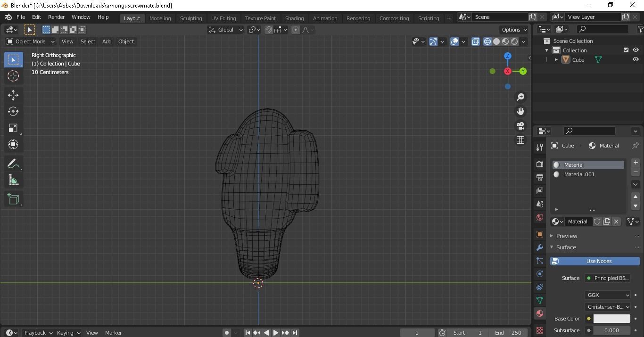Screen dimensions: 644x337
Task: Open the Options dropdown in viewport header
Action: (x=514, y=30)
